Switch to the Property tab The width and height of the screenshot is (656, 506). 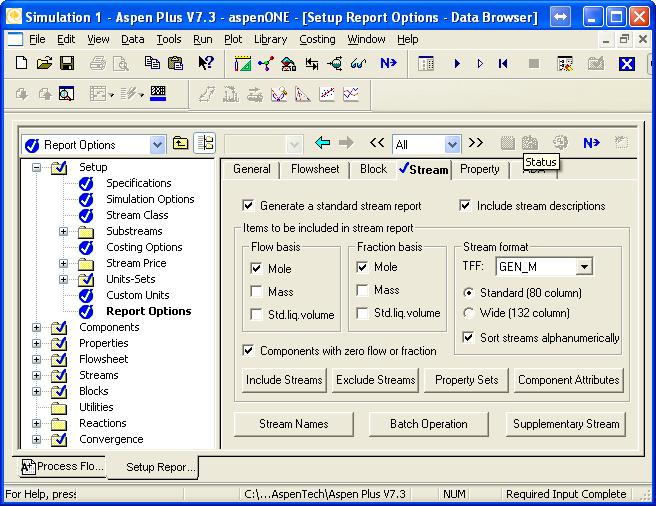coord(479,169)
